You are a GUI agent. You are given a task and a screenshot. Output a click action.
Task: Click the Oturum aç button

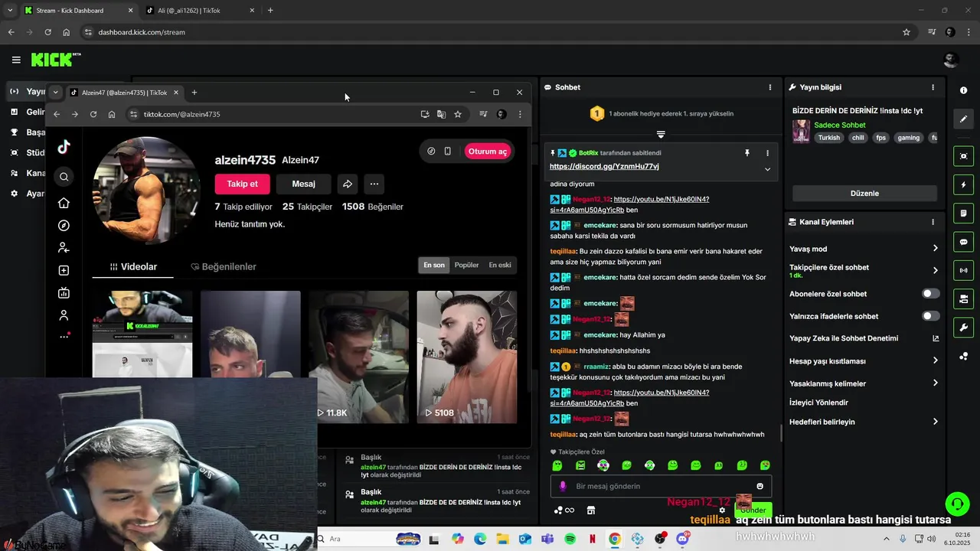487,152
